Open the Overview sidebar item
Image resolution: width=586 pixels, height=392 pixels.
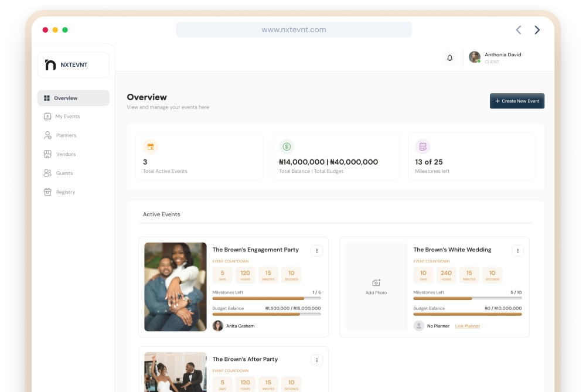tap(73, 98)
